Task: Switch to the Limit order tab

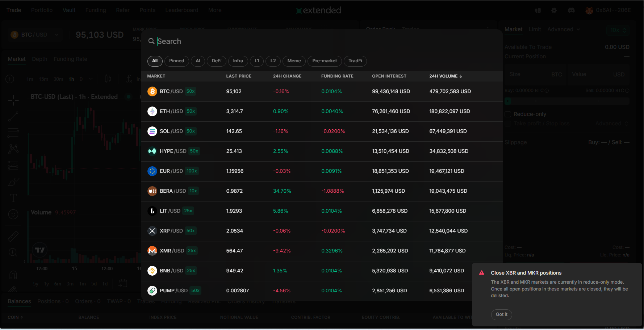Action: (535, 29)
